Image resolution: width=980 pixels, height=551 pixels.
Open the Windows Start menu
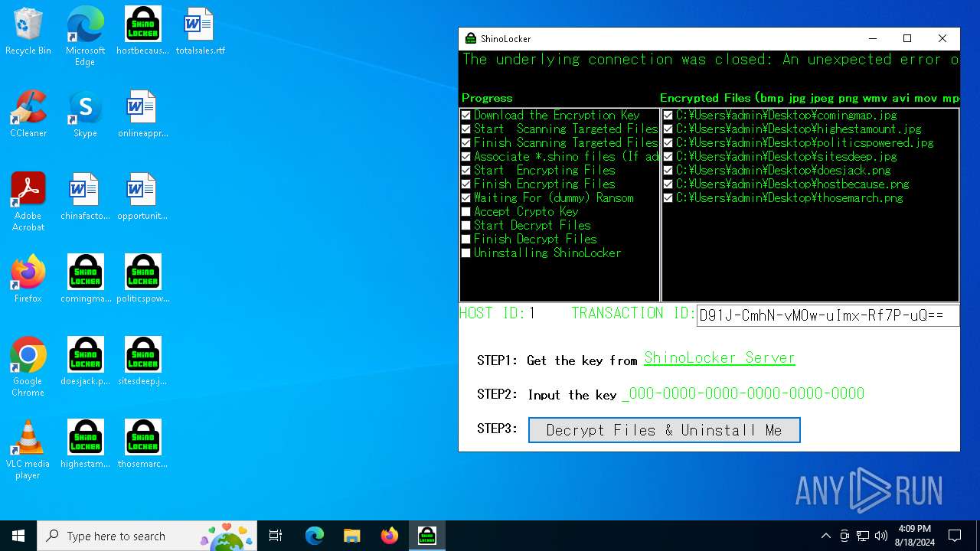tap(18, 536)
